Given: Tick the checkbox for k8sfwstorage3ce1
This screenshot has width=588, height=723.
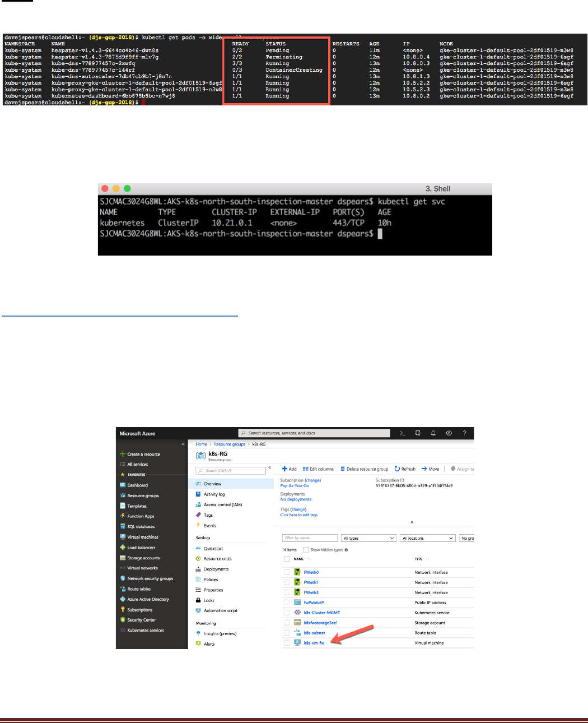Looking at the screenshot, I should point(287,623).
